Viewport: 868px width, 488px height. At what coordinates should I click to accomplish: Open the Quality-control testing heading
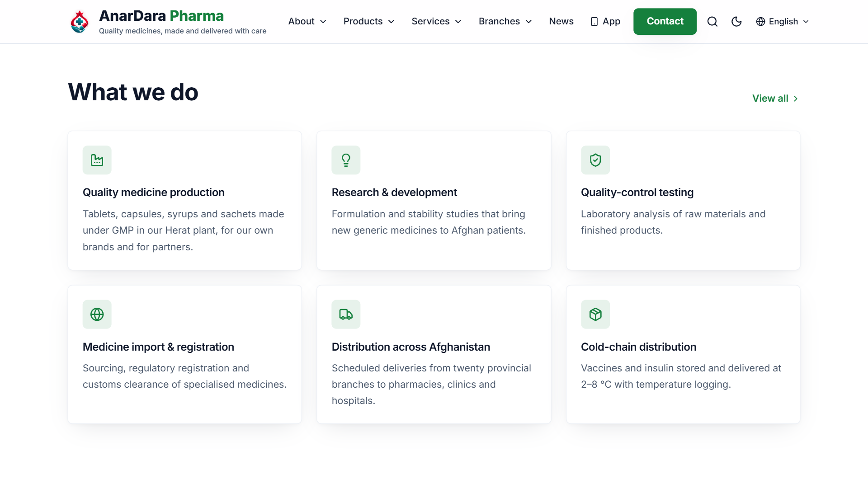click(x=637, y=192)
